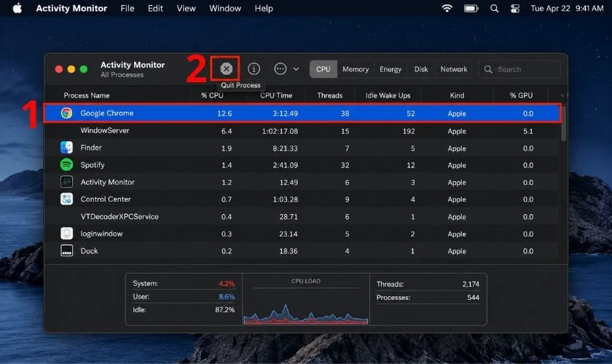
Task: Open the View menu
Action: click(x=187, y=8)
